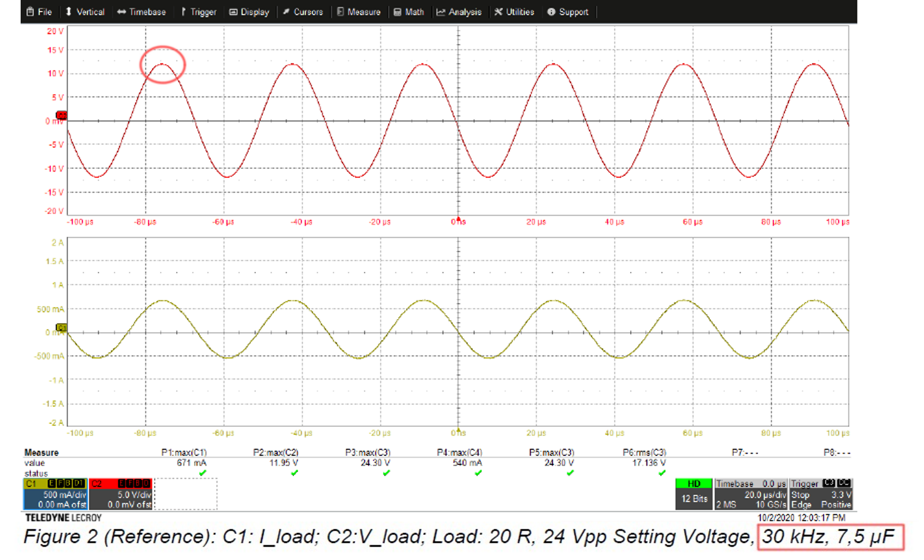Click the C2 channel descriptor box
Image resolution: width=924 pixels, height=560 pixels.
click(120, 494)
